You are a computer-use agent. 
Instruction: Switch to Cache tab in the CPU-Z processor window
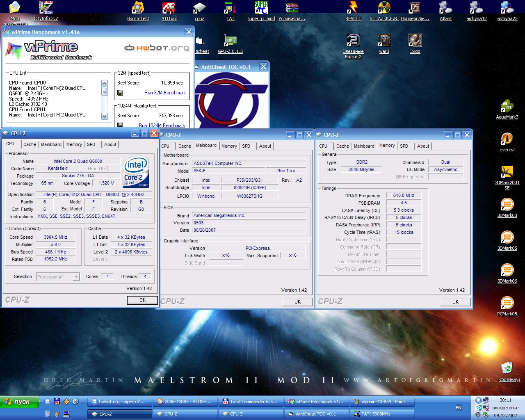[x=30, y=144]
